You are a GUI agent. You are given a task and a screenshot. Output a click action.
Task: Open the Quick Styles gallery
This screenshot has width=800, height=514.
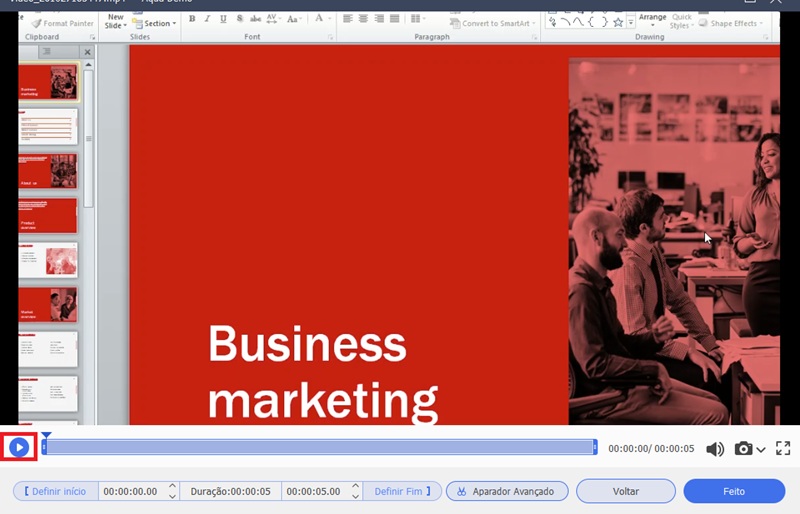pos(681,21)
